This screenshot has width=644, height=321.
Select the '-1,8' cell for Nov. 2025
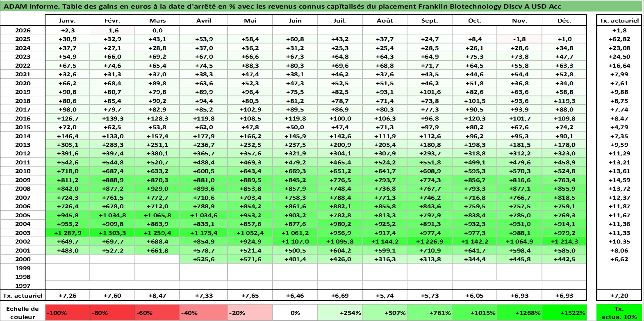[519, 39]
